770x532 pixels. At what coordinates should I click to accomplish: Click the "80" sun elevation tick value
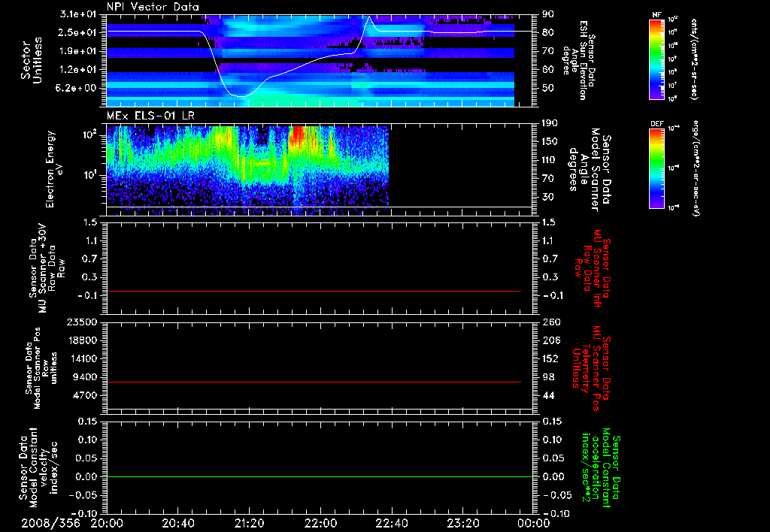[548, 32]
